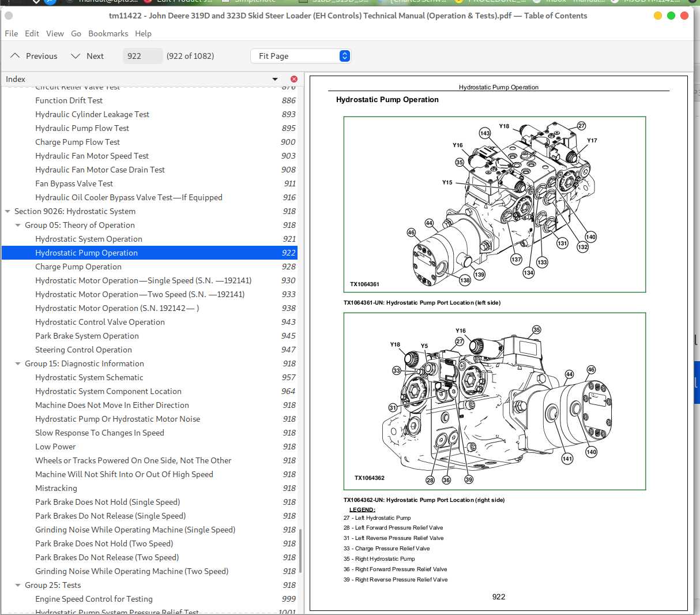Screen dimensions: 700x615
Task: Open the Bookmarks menu
Action: click(x=108, y=33)
